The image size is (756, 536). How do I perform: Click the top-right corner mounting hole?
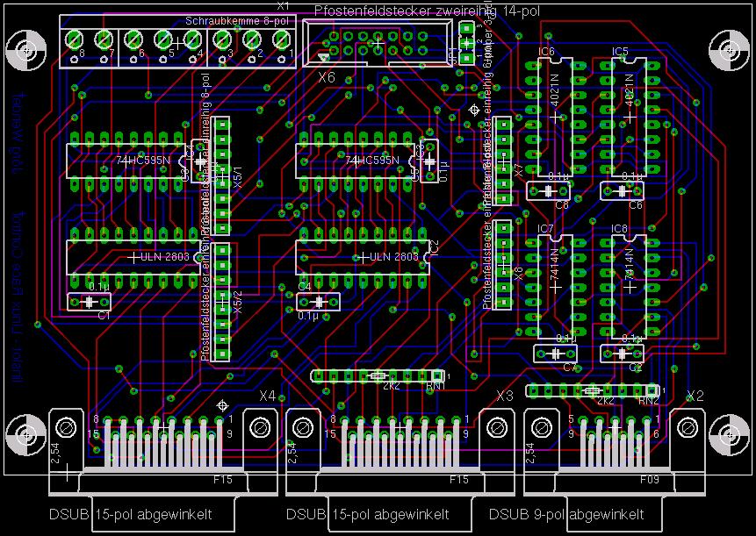[x=729, y=46]
